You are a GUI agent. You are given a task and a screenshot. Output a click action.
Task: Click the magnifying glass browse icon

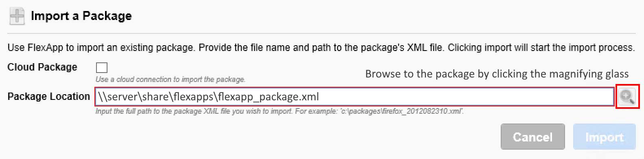pyautogui.click(x=627, y=97)
